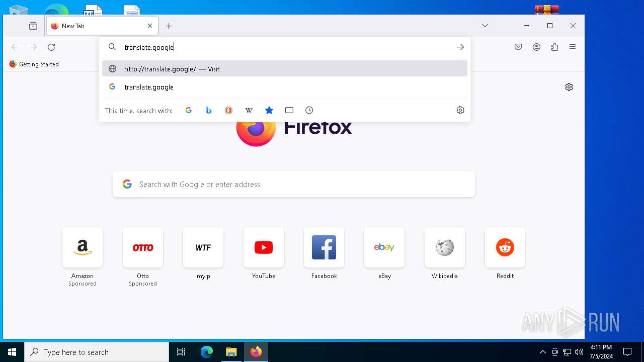Search this time with DuckDuckGo
Image resolution: width=644 pixels, height=362 pixels.
229,110
